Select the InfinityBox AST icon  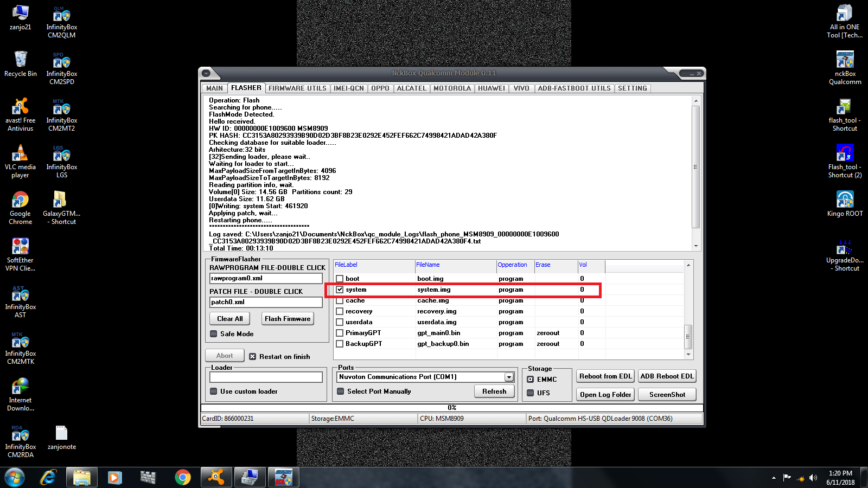click(21, 301)
